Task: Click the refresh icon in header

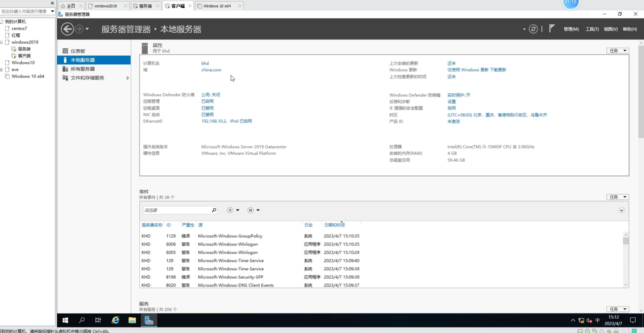Action: point(533,29)
